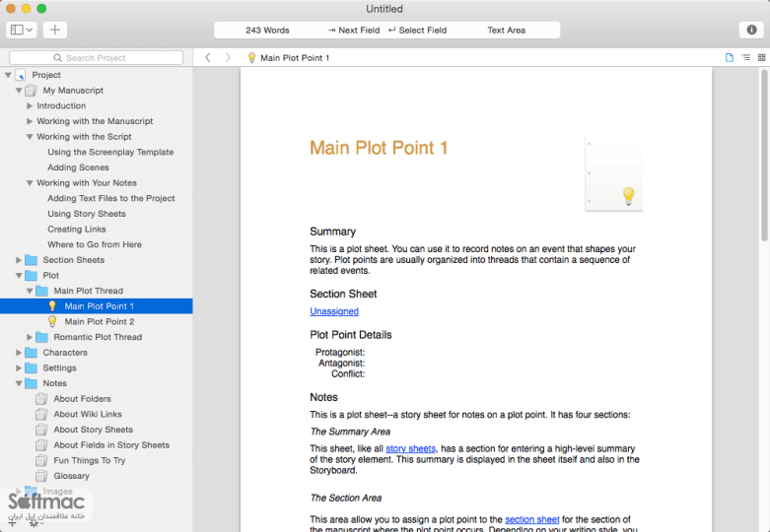Click the Romantic Plot Thread folder icon

pyautogui.click(x=41, y=337)
